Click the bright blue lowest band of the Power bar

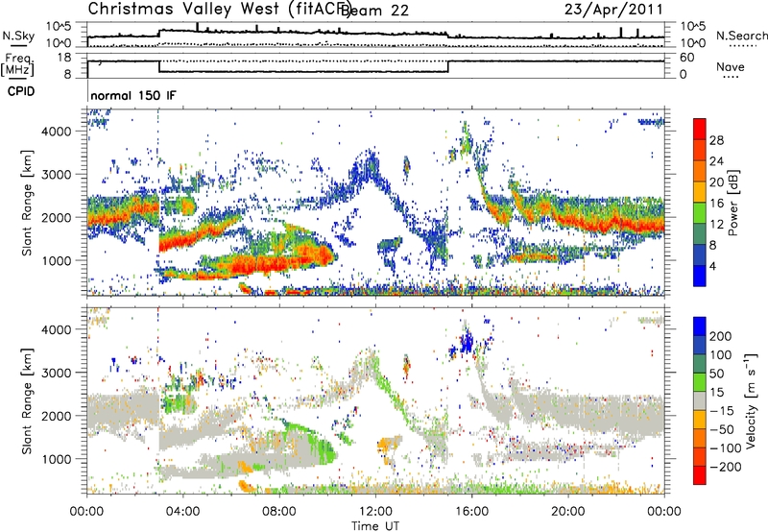[x=700, y=277]
